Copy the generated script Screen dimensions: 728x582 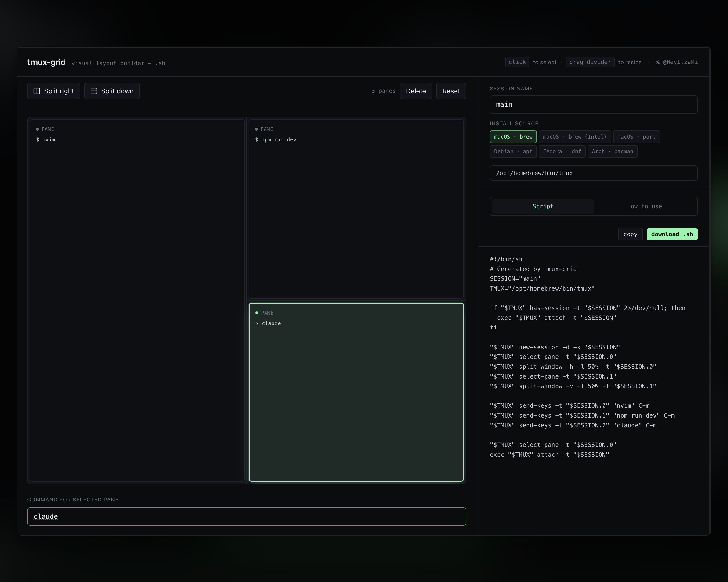(x=630, y=234)
